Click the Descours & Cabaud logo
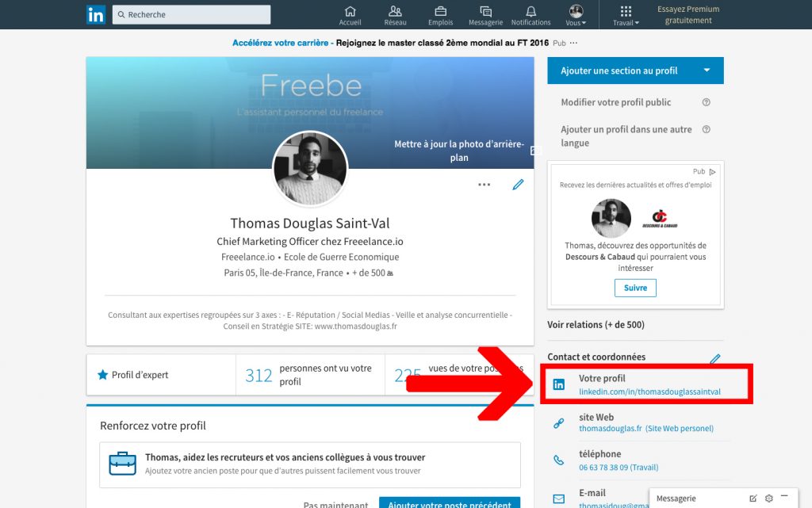 tap(660, 218)
